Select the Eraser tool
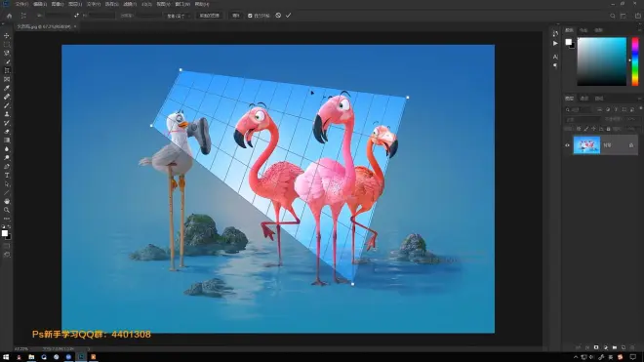 pos(7,132)
